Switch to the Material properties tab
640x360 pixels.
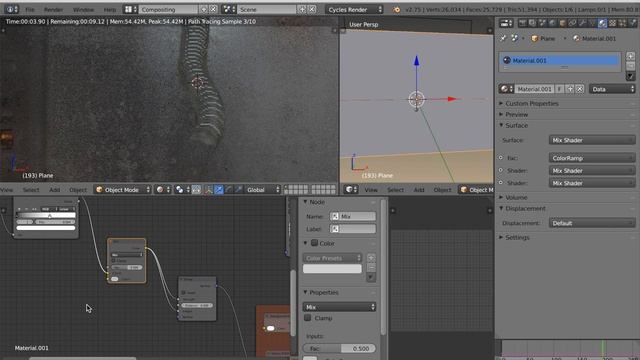pos(602,24)
